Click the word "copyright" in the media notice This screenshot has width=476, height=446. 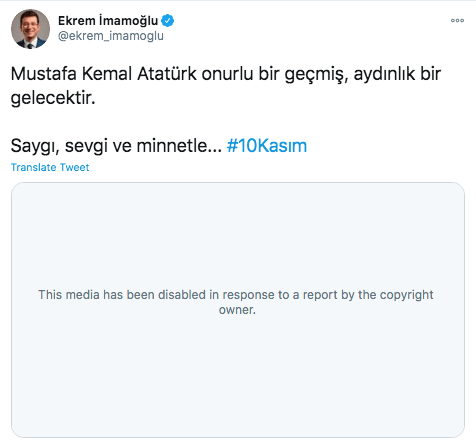[406, 295]
